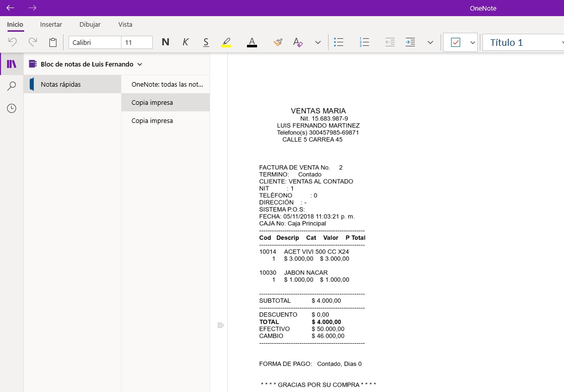Click the clipboard Paste icon
The height and width of the screenshot is (392, 564).
tap(53, 42)
